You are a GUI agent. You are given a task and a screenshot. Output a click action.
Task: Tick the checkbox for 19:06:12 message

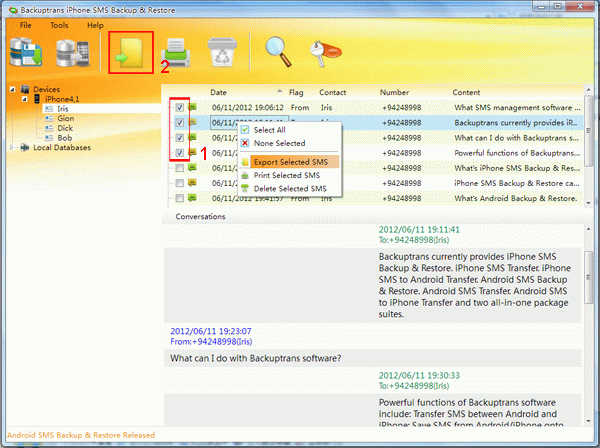(x=179, y=108)
